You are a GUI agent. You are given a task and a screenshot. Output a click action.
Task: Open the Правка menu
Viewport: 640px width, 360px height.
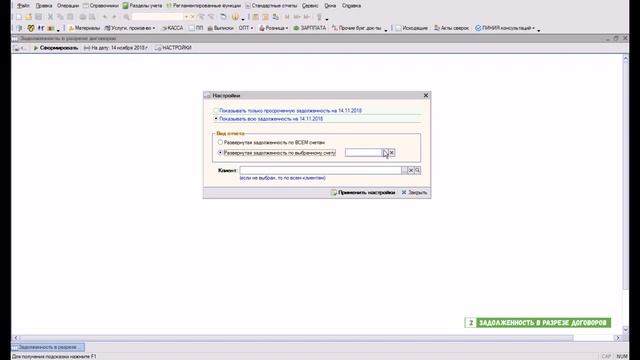point(44,6)
